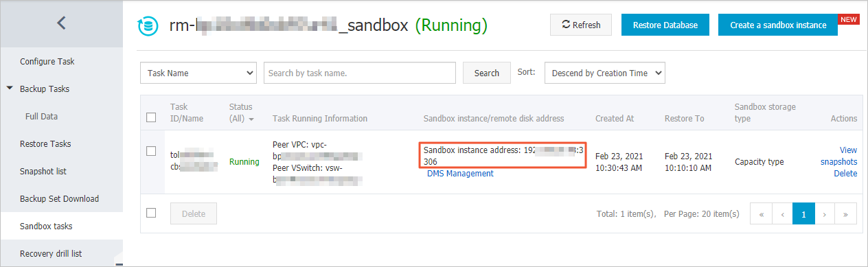Click the Created At header

coord(615,118)
